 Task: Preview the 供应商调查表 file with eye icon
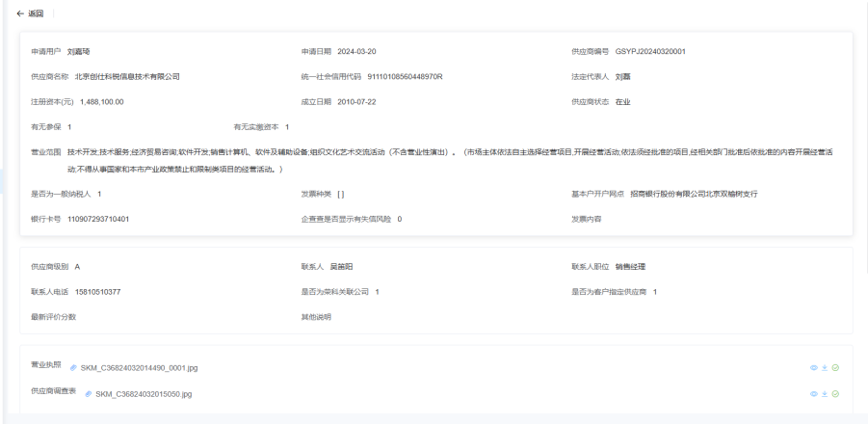814,394
